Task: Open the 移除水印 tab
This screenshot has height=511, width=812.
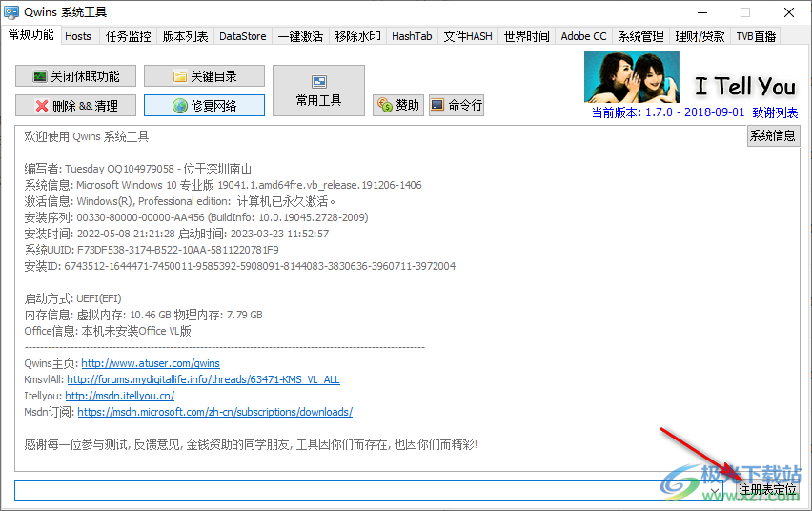Action: coord(357,36)
